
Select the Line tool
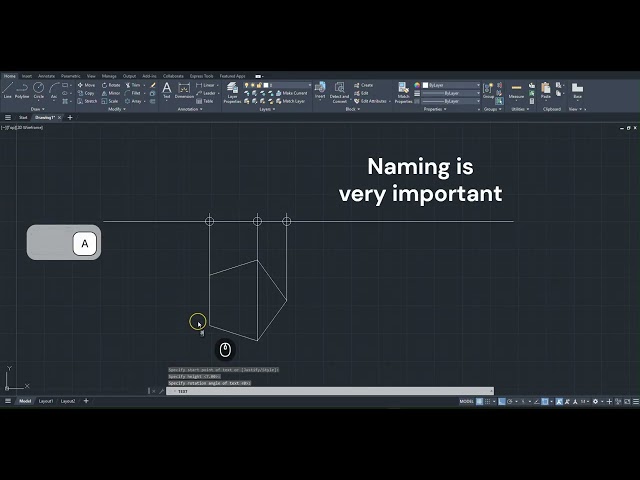[x=7, y=90]
